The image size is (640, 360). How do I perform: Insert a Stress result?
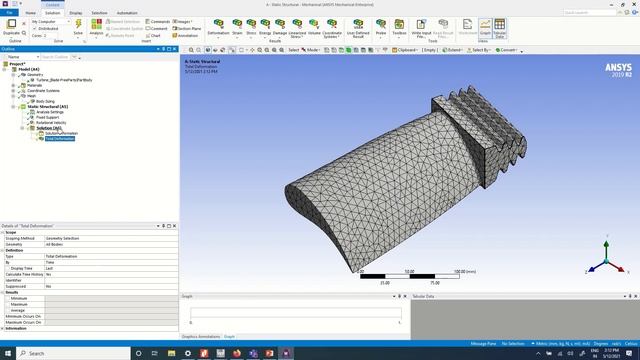[251, 27]
